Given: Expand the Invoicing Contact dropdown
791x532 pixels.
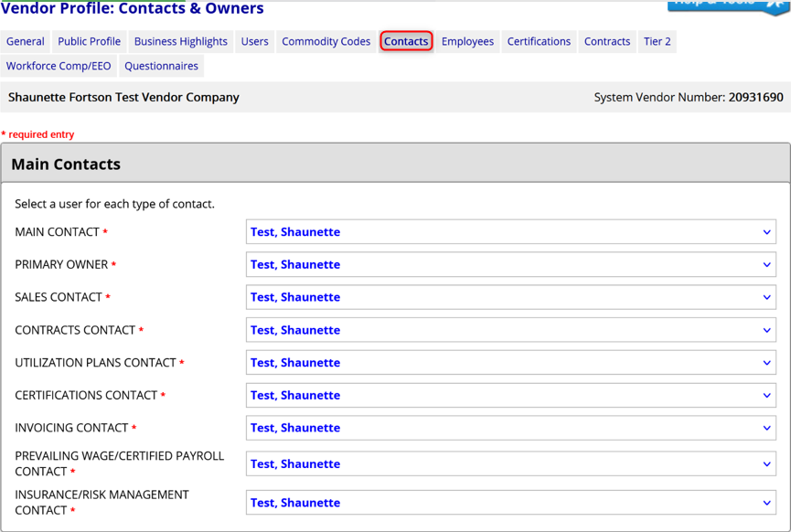Looking at the screenshot, I should pyautogui.click(x=510, y=428).
